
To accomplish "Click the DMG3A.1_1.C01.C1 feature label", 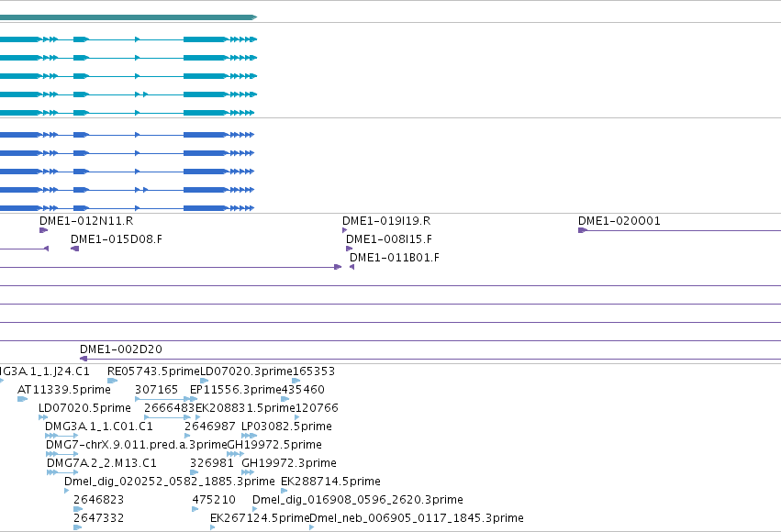I will click(98, 427).
